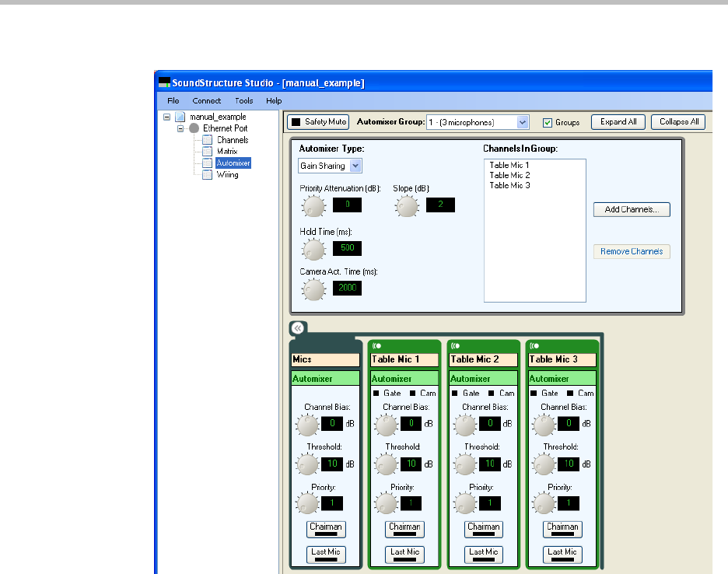This screenshot has width=728, height=574.
Task: Select Table Mic 2 in Channels In Group list
Action: click(x=509, y=175)
